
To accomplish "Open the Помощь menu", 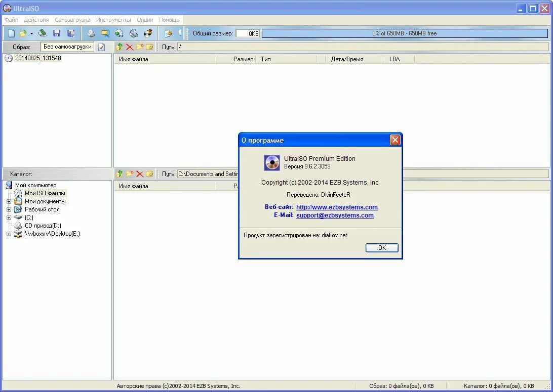I will pyautogui.click(x=169, y=20).
